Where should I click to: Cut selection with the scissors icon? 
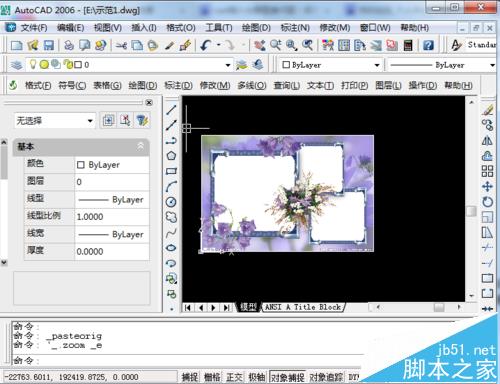pos(121,45)
